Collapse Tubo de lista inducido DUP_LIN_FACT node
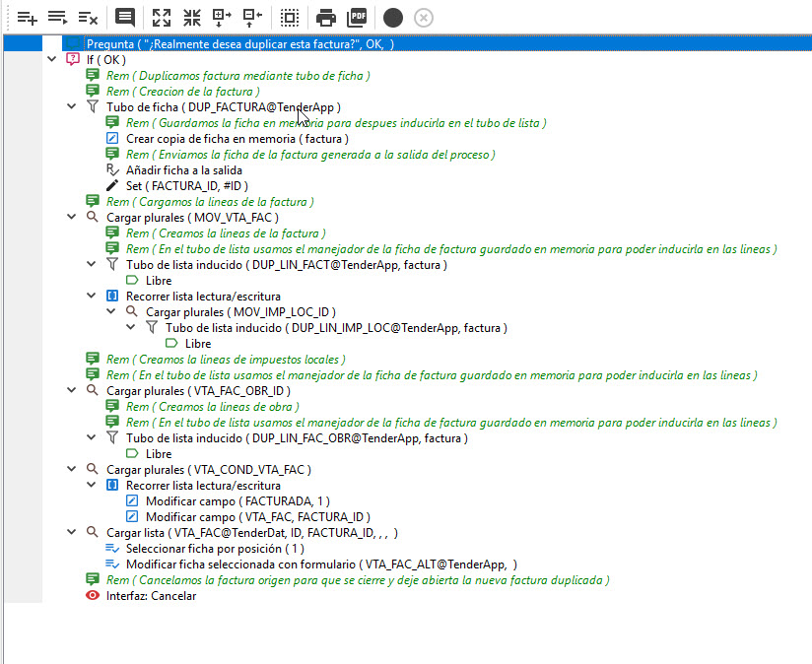The width and height of the screenshot is (812, 664). pyautogui.click(x=91, y=264)
